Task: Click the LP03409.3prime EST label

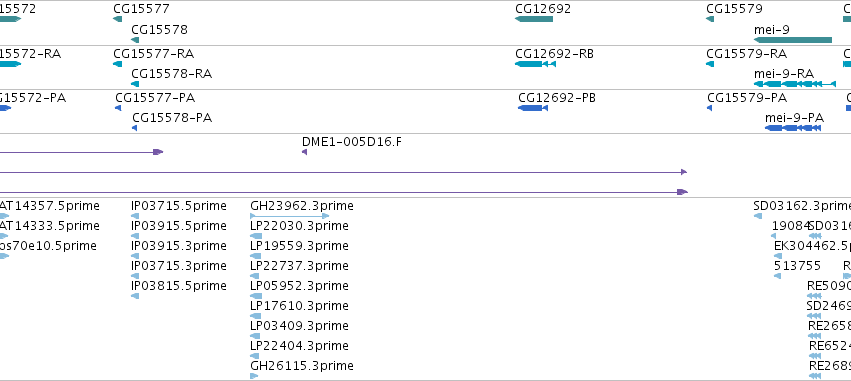Action: (300, 326)
